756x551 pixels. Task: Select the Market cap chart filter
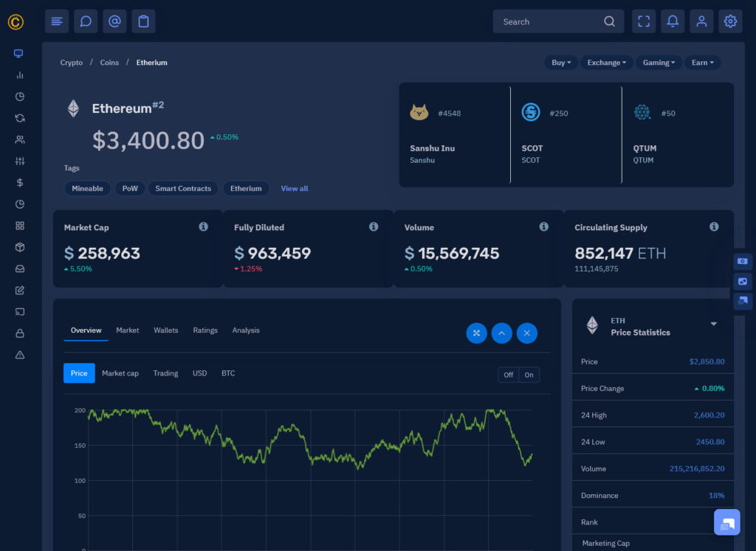pos(120,373)
